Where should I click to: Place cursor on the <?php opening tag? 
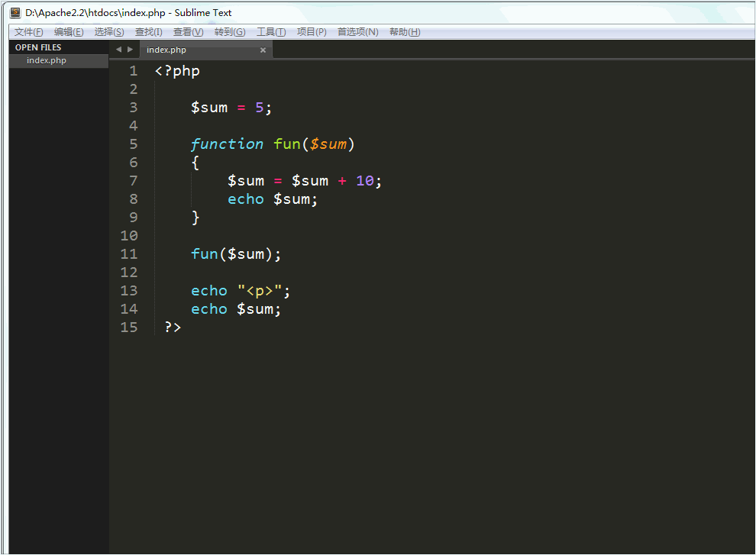tap(177, 71)
